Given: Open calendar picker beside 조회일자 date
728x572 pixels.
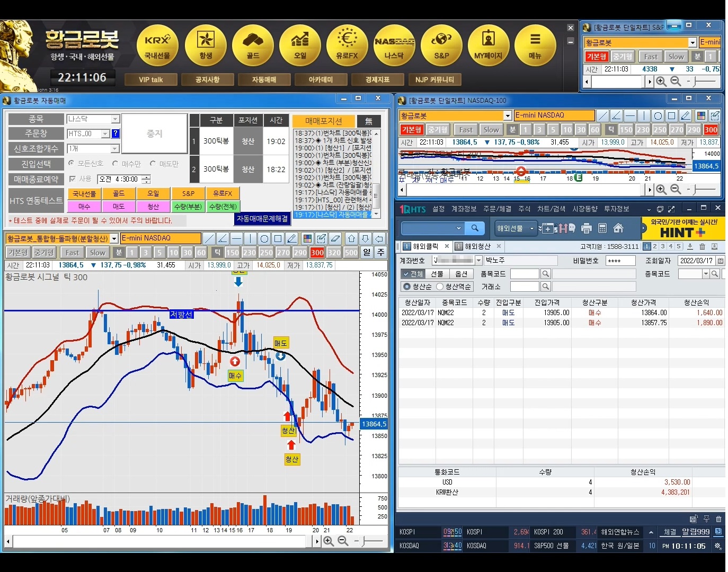Looking at the screenshot, I should pos(721,261).
